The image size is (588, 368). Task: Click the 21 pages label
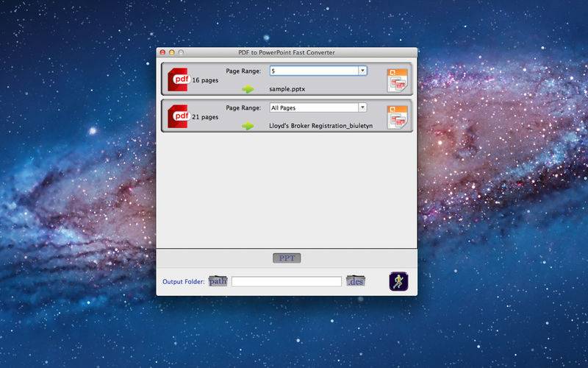pyautogui.click(x=205, y=117)
